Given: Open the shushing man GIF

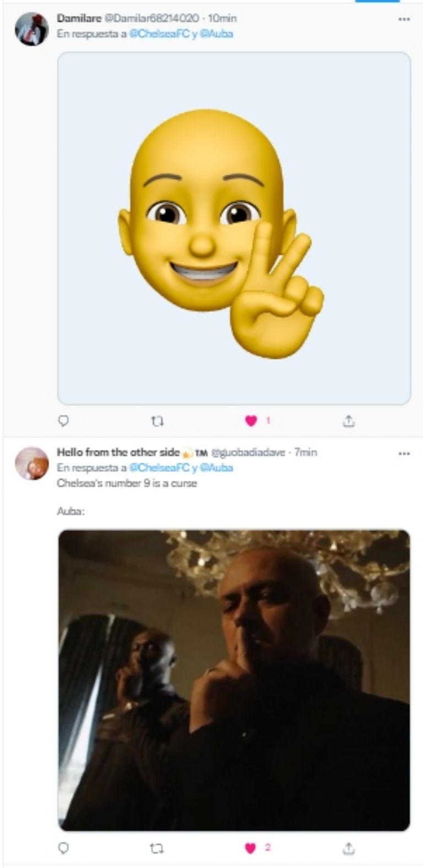Looking at the screenshot, I should (234, 680).
